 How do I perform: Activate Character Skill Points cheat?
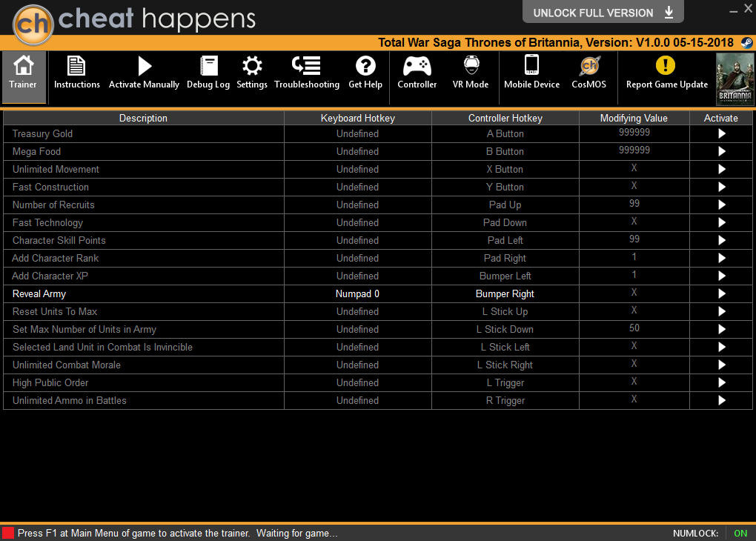click(721, 240)
